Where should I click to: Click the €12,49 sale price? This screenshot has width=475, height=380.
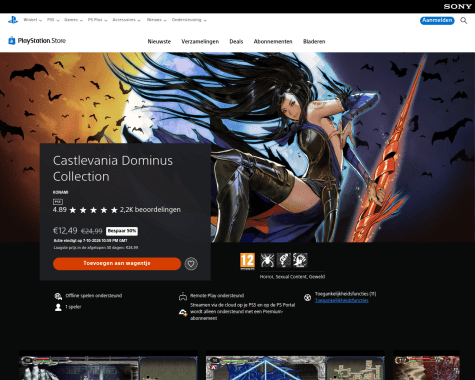coord(65,231)
